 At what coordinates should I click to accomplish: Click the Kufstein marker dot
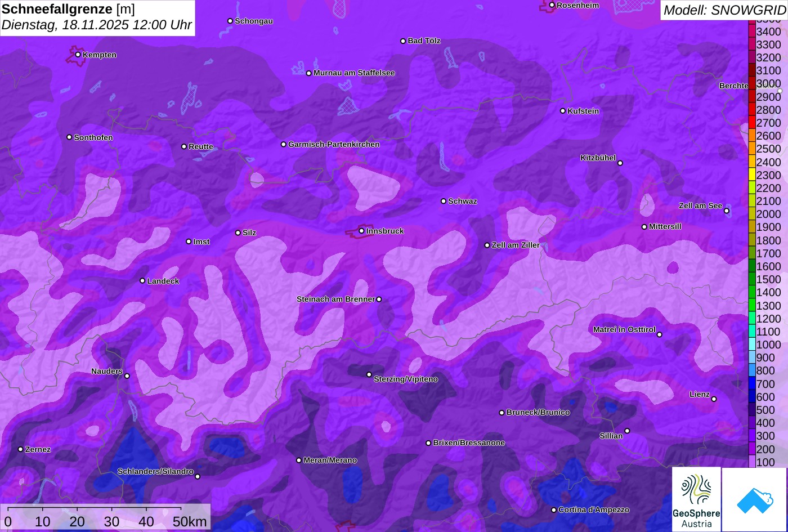563,111
